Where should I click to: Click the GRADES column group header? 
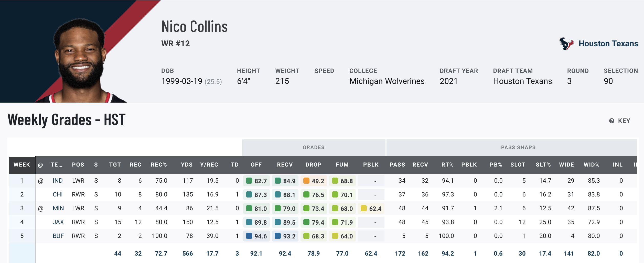314,147
